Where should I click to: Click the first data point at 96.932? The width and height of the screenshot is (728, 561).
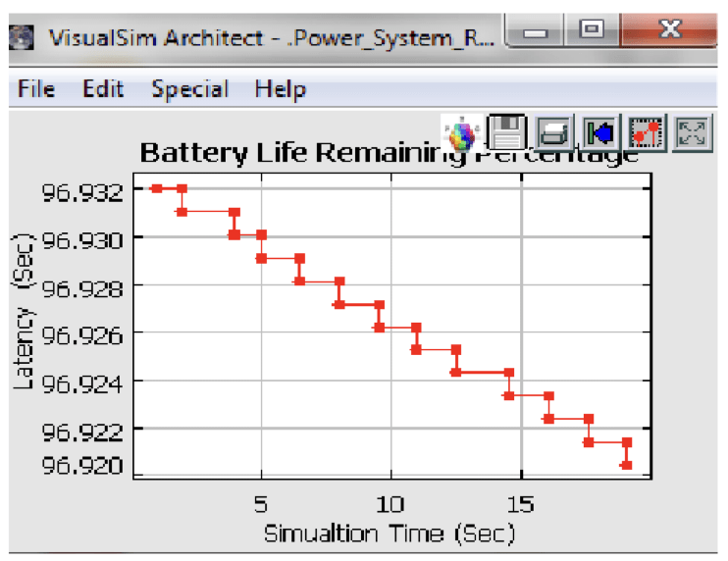[x=156, y=188]
